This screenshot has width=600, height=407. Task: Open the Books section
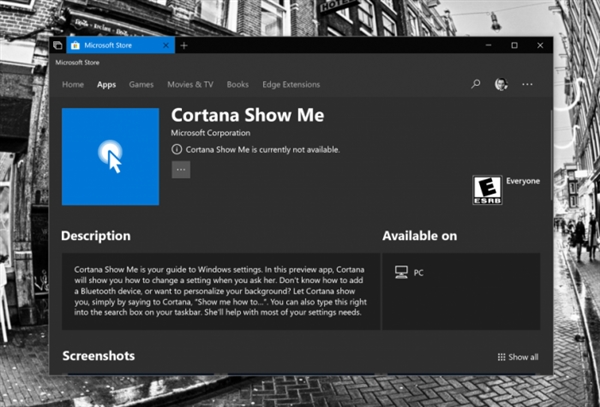pos(237,84)
